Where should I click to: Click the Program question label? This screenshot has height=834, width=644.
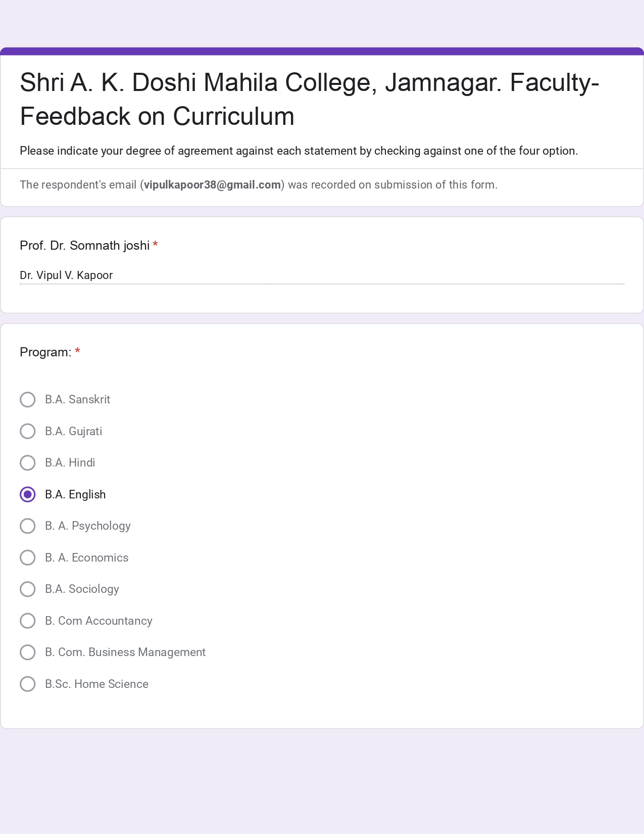45,352
